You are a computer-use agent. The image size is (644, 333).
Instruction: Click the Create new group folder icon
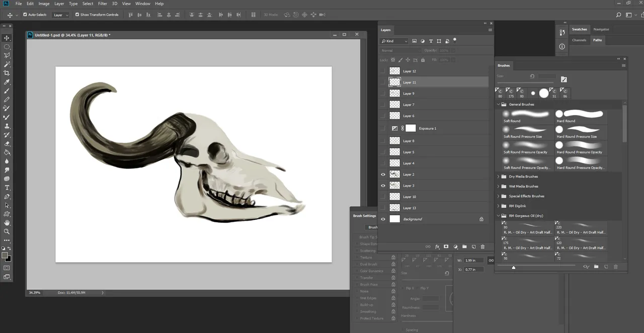click(x=464, y=246)
